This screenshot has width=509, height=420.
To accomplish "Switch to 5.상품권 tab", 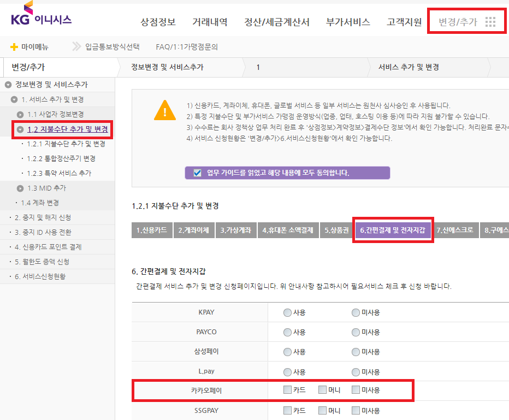I will coord(336,230).
